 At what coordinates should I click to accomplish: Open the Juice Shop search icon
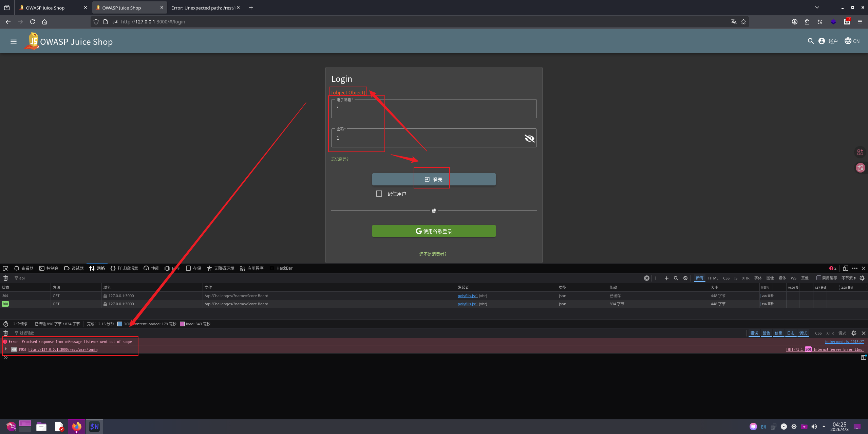pos(811,41)
